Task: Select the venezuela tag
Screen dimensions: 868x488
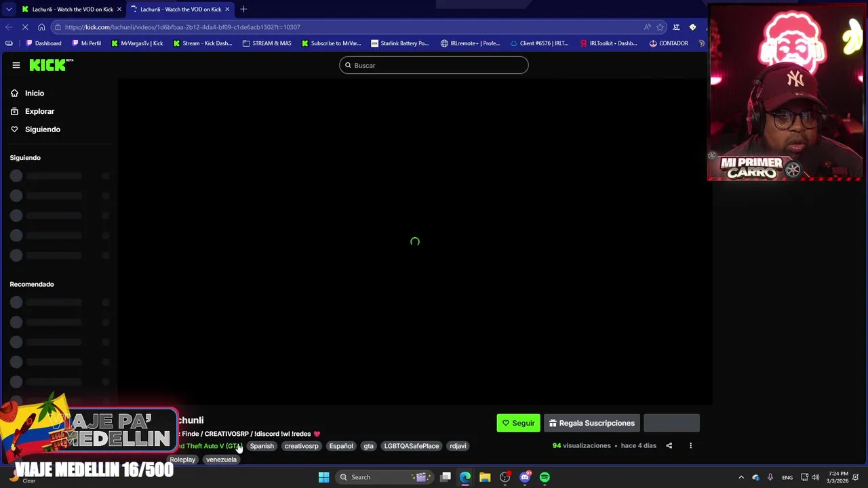Action: [221, 460]
